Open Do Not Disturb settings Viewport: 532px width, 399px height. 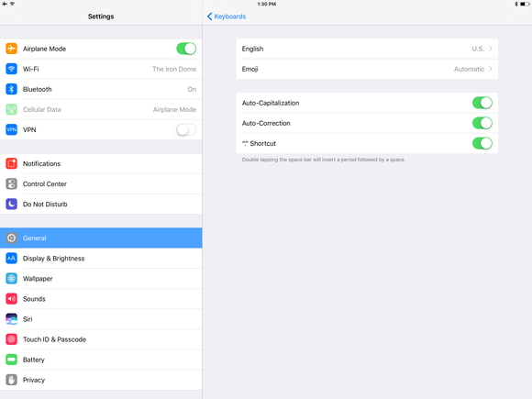click(x=101, y=204)
